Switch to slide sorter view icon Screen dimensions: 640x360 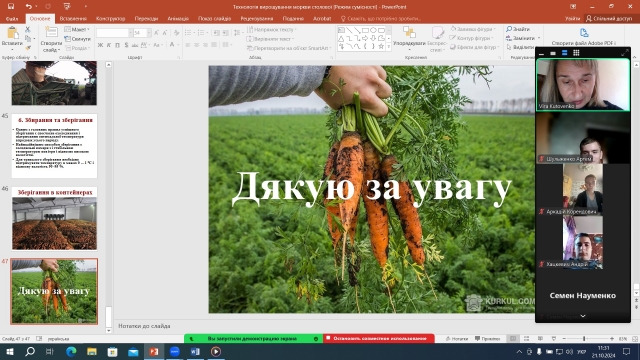[x=527, y=339]
